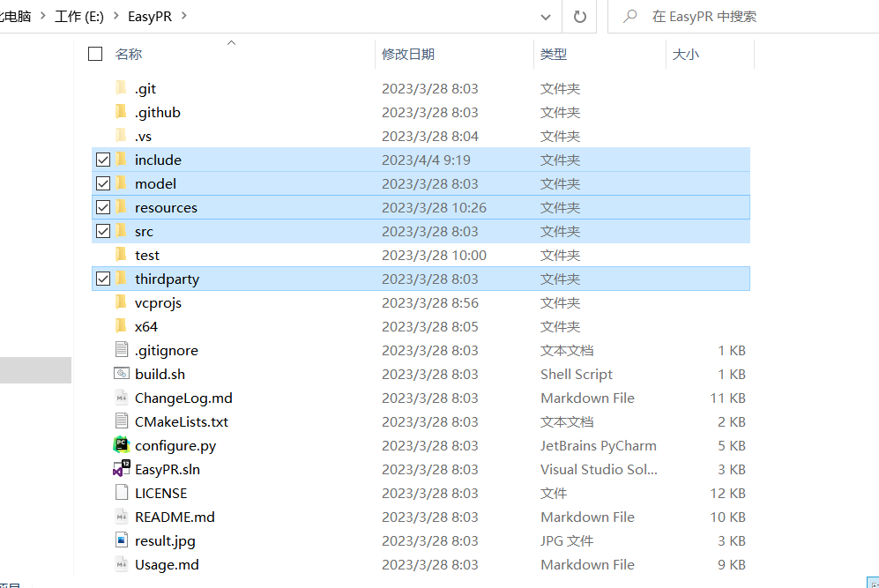This screenshot has height=588, width=879.
Task: Select the CMakeLists.txt file name
Action: tap(182, 422)
